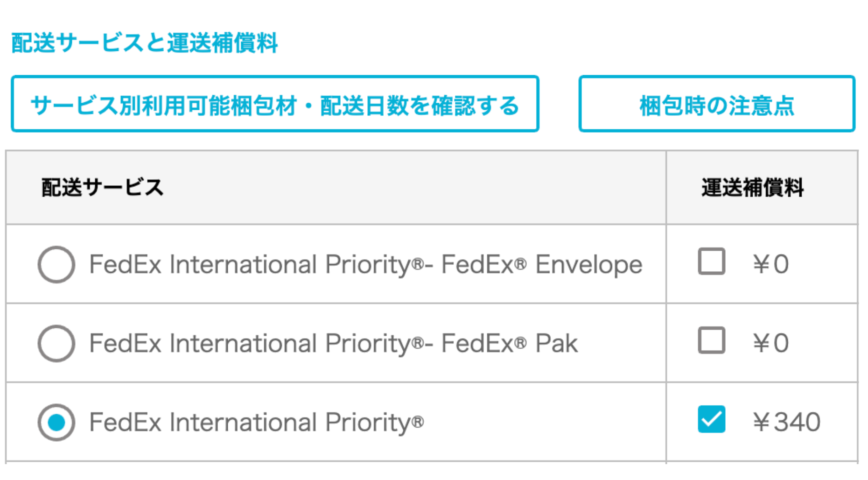868x480 pixels.
Task: Click the ¥0 amount in Envelope row
Action: coord(771,264)
